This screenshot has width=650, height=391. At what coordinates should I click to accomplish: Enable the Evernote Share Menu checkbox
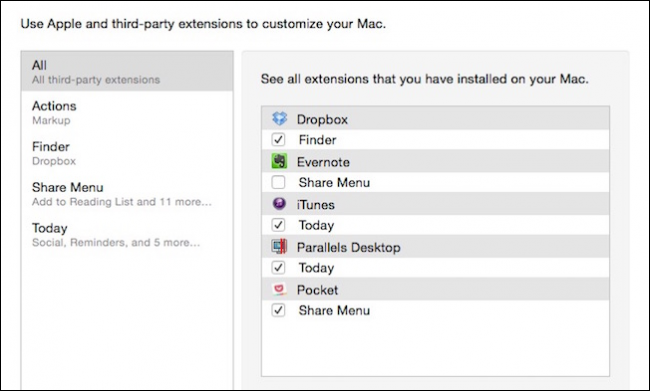pos(278,182)
